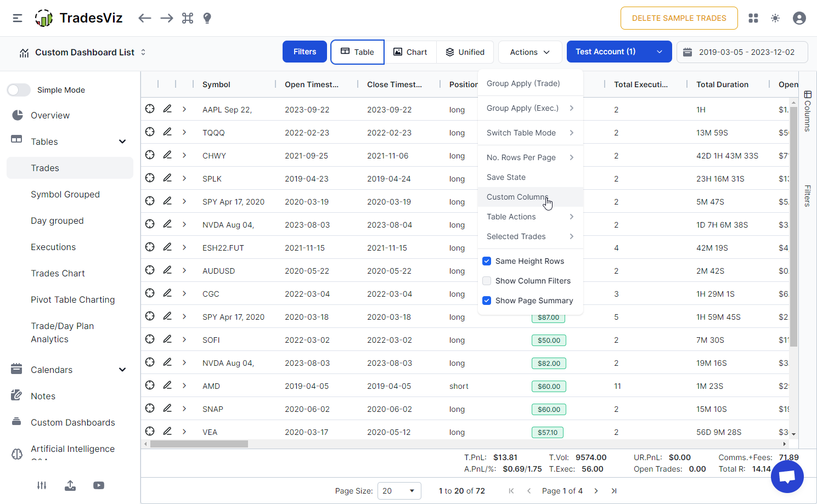This screenshot has width=817, height=504.
Task: Open the Filters side panel tab
Action: click(x=808, y=196)
